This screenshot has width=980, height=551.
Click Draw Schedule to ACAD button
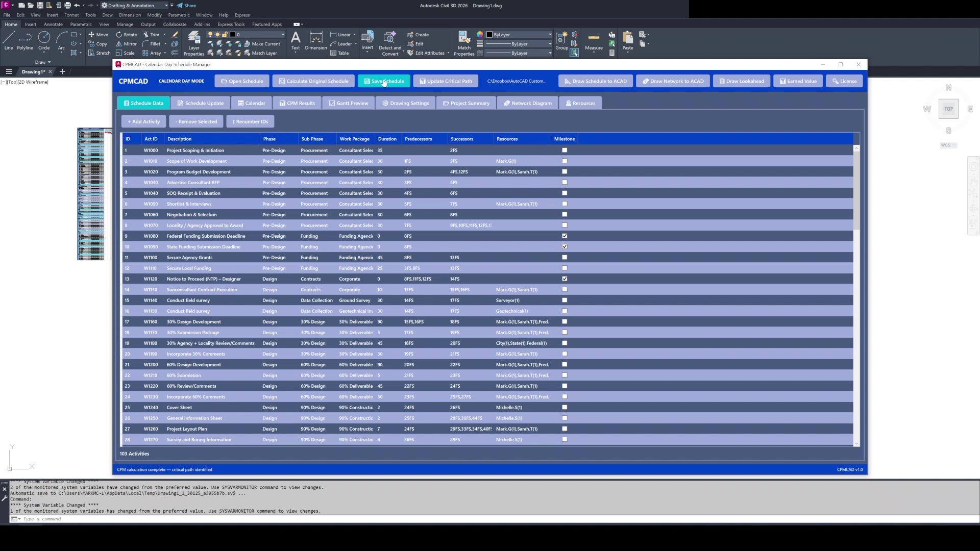[x=596, y=81]
